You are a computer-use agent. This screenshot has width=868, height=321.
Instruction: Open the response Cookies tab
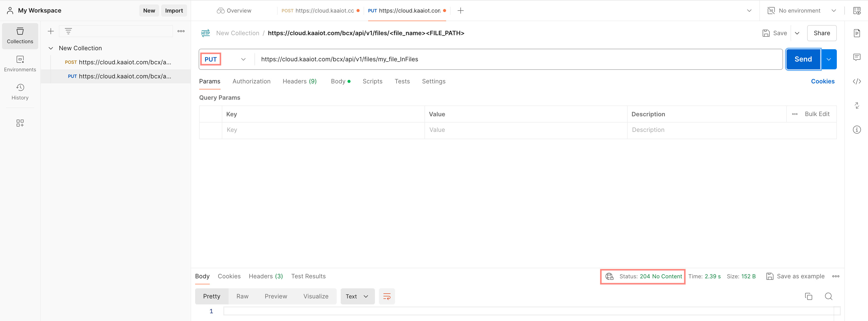[x=229, y=276]
